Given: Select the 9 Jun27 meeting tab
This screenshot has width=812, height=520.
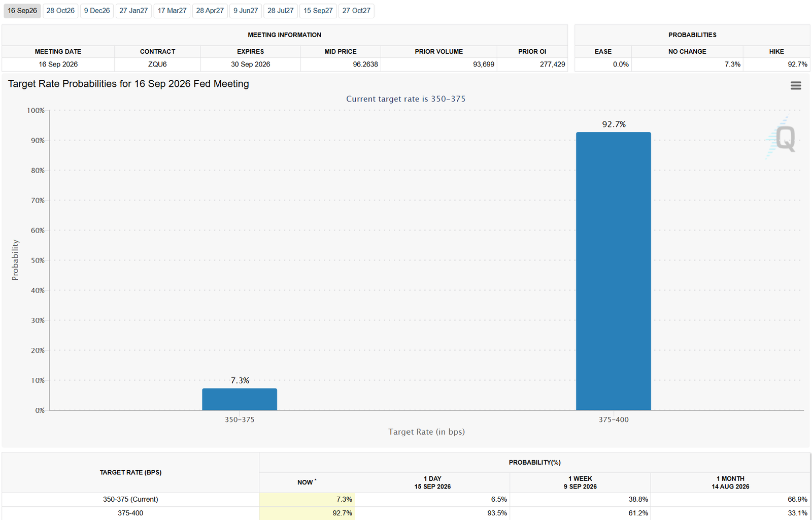Looking at the screenshot, I should click(246, 11).
